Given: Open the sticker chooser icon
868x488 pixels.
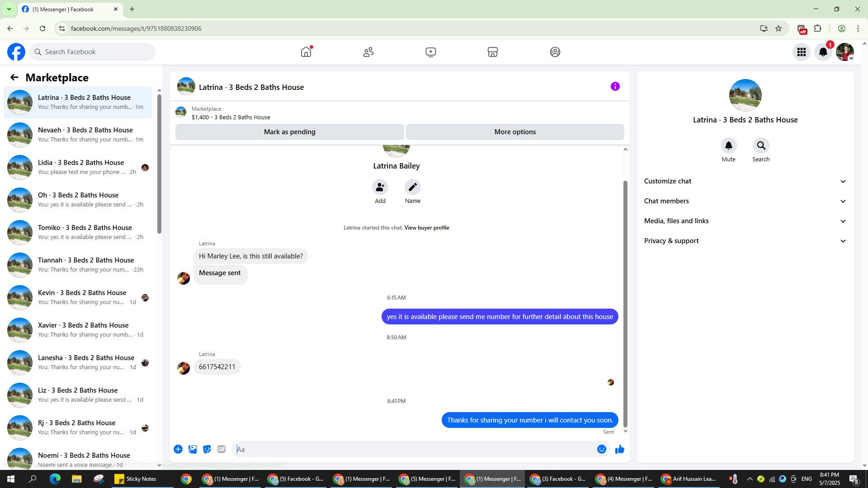Looking at the screenshot, I should [207, 449].
